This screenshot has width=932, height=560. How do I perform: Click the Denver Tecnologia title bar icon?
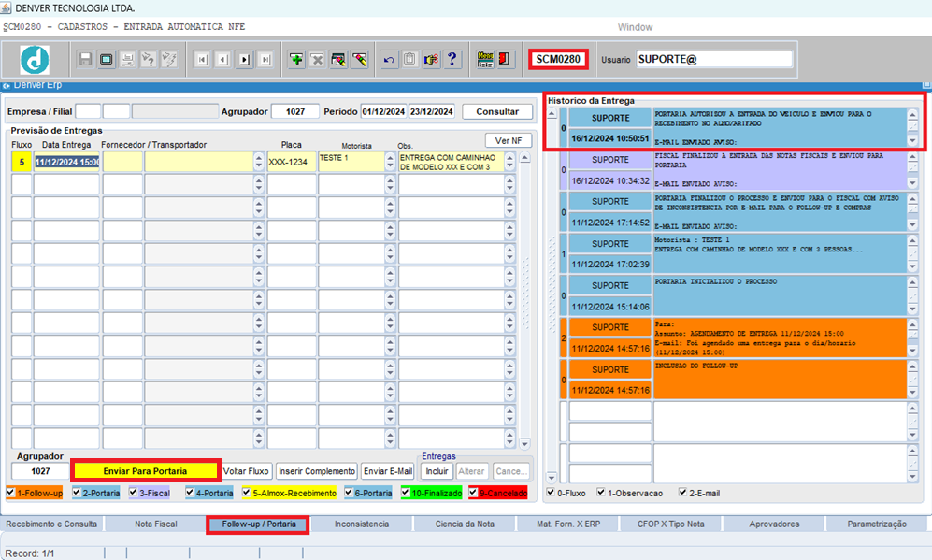coord(6,7)
